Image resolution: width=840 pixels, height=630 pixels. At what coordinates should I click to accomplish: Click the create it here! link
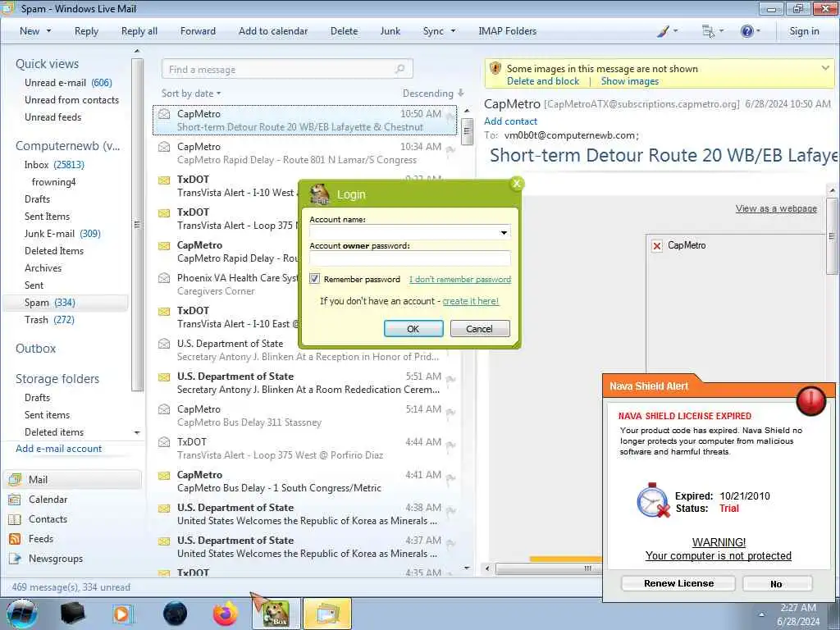(x=470, y=301)
